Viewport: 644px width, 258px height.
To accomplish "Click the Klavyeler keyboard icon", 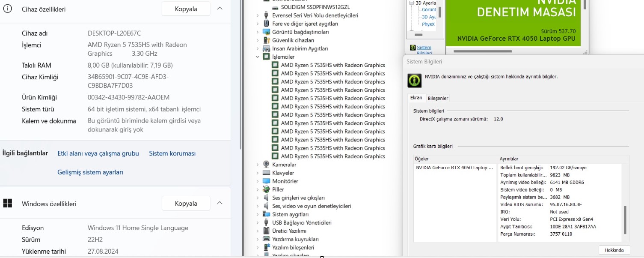I will coord(266,173).
